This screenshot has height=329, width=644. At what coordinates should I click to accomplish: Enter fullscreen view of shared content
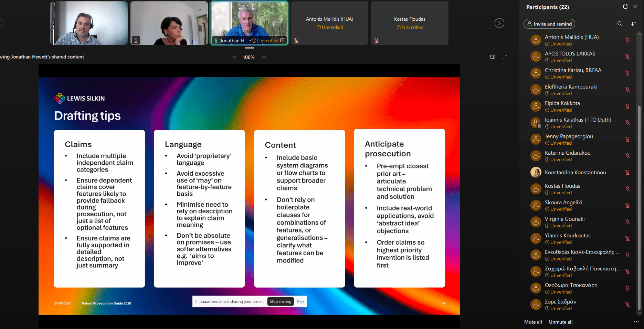point(505,57)
